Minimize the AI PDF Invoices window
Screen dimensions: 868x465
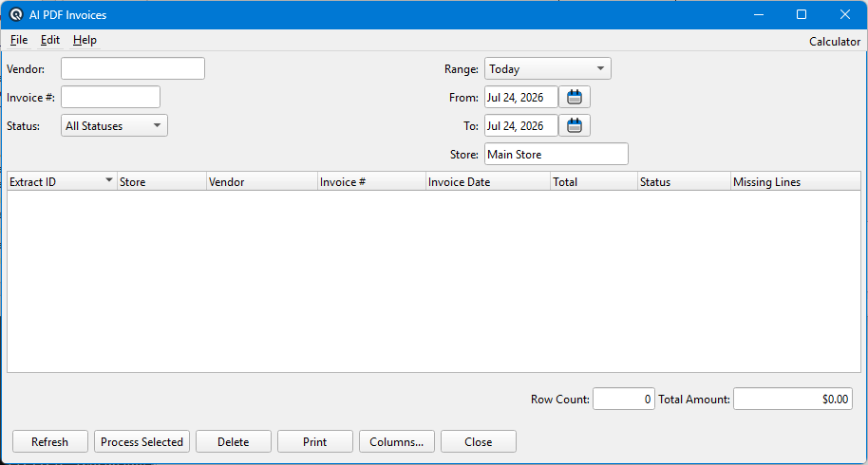click(x=759, y=15)
